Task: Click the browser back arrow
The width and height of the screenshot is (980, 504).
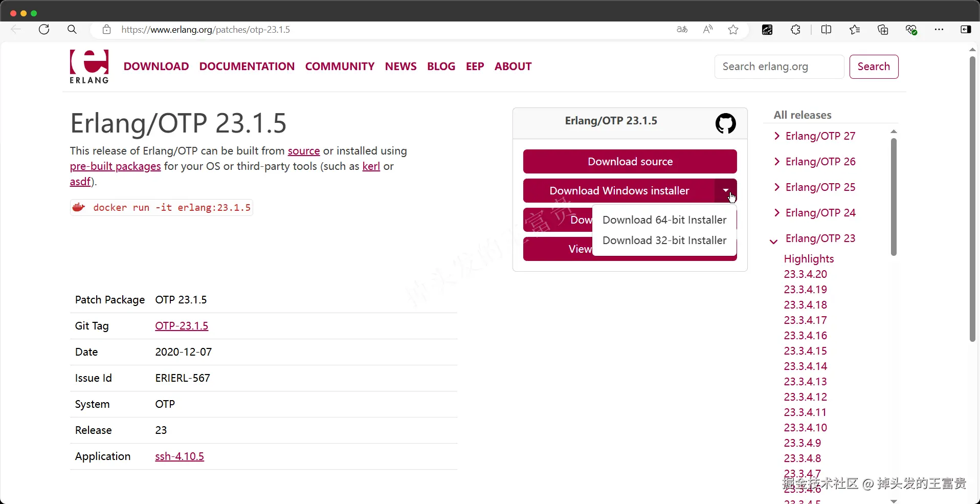Action: click(x=16, y=30)
